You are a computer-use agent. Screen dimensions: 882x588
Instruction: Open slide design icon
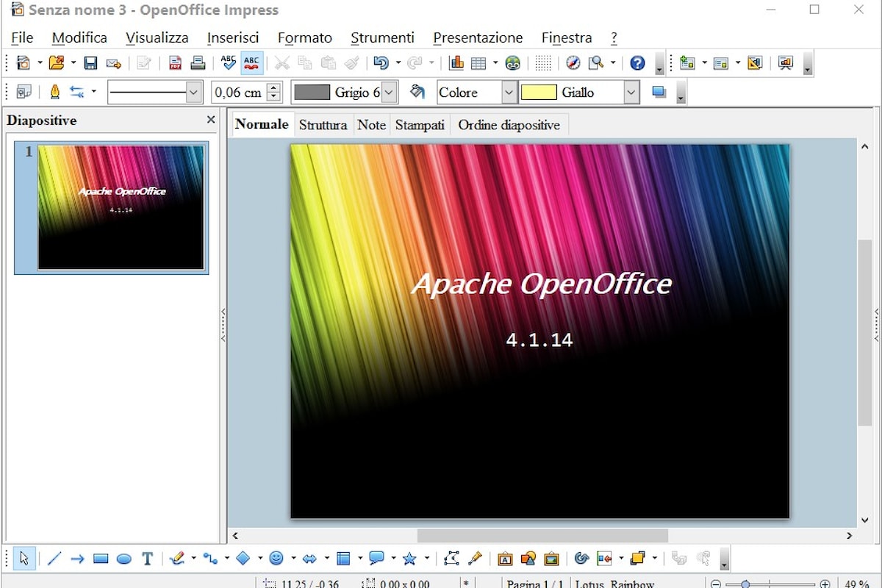tap(755, 63)
